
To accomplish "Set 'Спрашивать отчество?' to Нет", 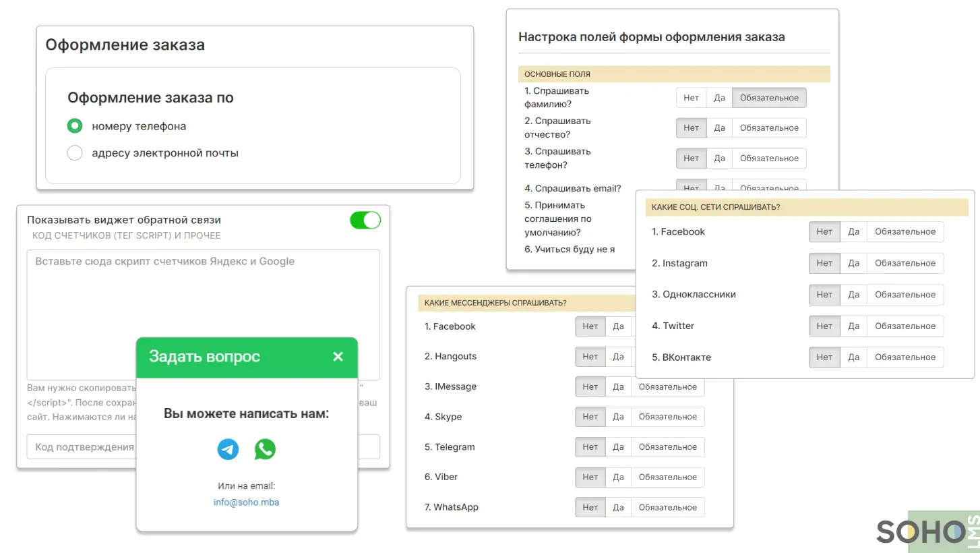I will pos(692,128).
